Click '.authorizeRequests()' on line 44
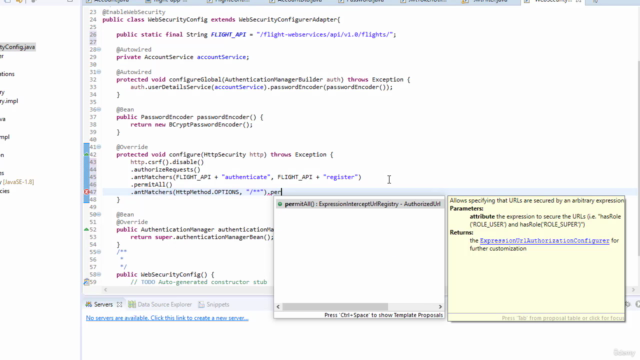640x360 pixels. [165, 169]
